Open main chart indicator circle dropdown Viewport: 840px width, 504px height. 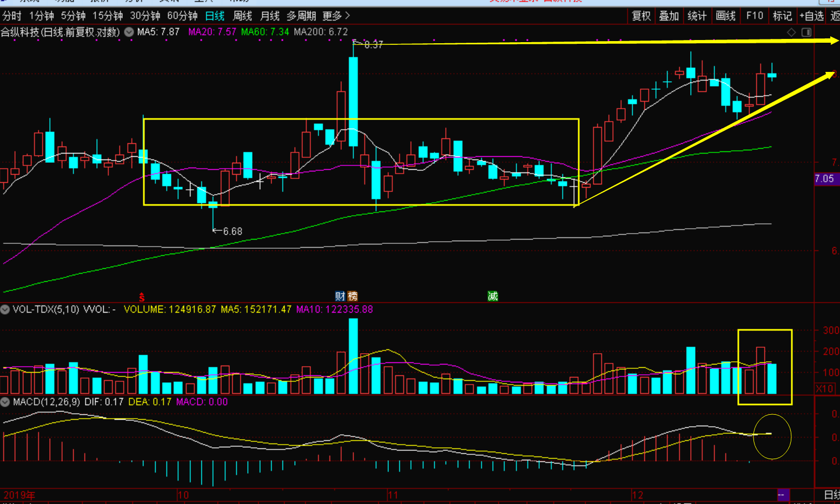129,32
